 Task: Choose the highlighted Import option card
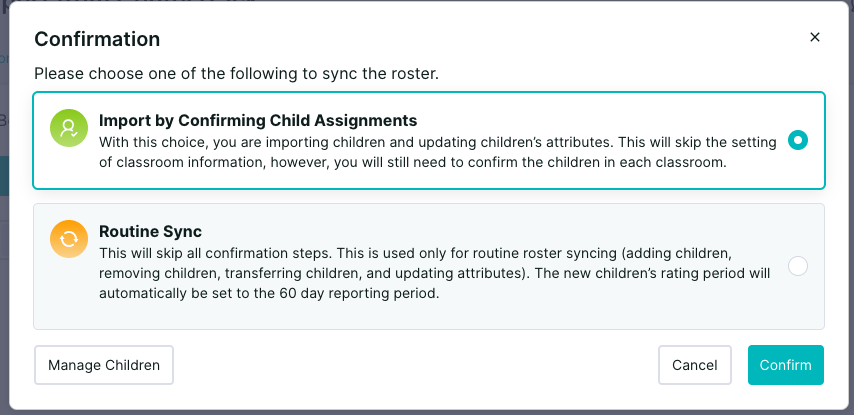pyautogui.click(x=429, y=141)
